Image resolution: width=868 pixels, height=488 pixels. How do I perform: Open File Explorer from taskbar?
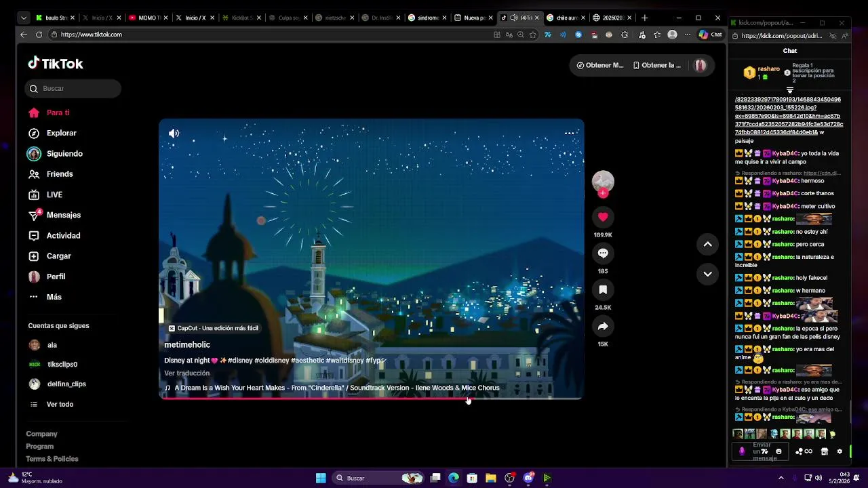coord(491,478)
